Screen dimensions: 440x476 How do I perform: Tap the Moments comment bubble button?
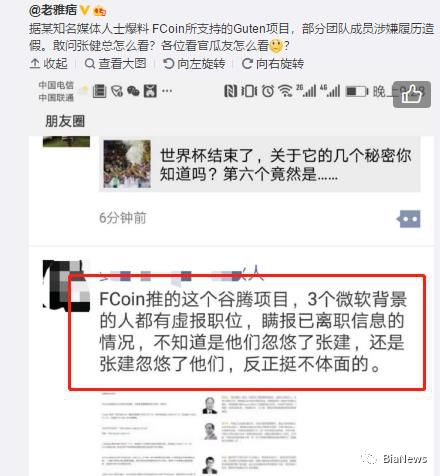click(409, 219)
